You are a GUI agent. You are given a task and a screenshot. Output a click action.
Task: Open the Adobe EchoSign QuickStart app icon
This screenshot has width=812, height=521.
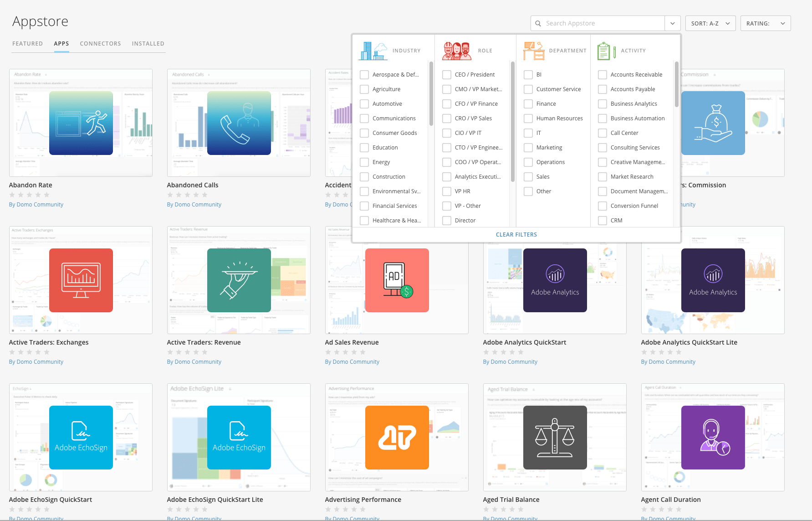point(81,438)
